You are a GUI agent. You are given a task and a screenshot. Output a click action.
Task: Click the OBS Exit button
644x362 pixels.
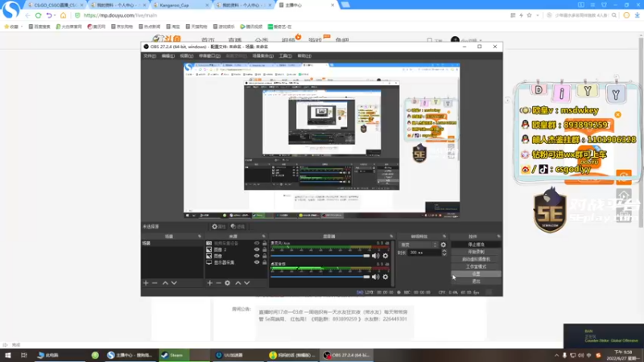pos(476,281)
